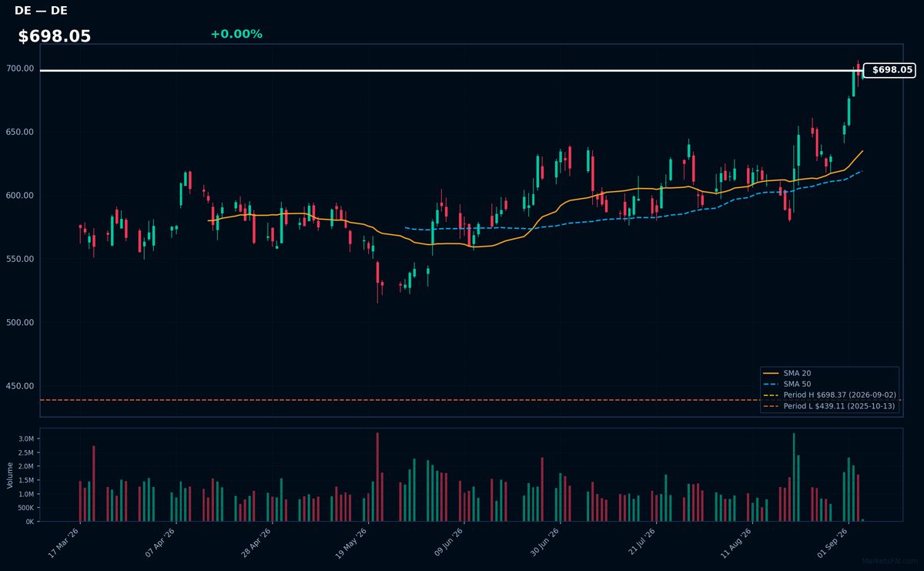Click the 700.00 price axis label

point(21,69)
